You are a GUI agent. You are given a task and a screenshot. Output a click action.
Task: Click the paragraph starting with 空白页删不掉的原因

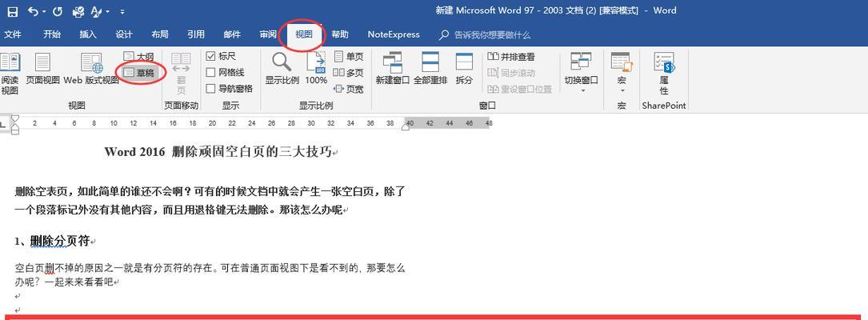point(210,275)
